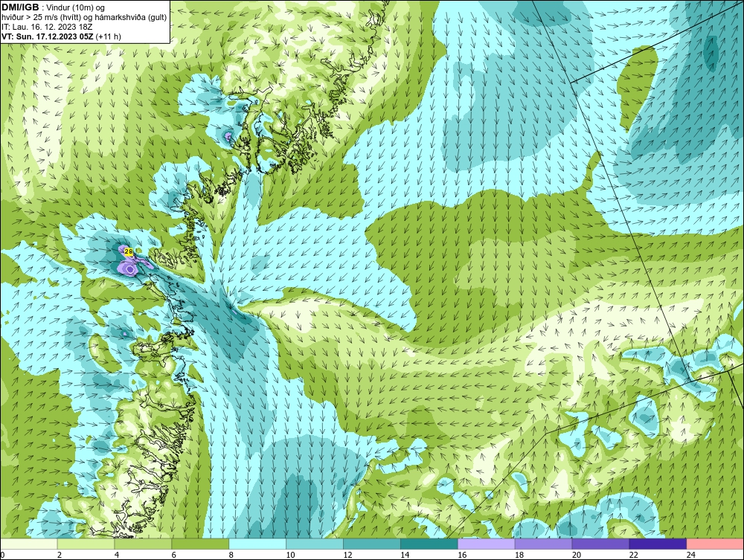The height and width of the screenshot is (560, 744).
Task: Click the DMI/IGB title text
Action: 21,7
